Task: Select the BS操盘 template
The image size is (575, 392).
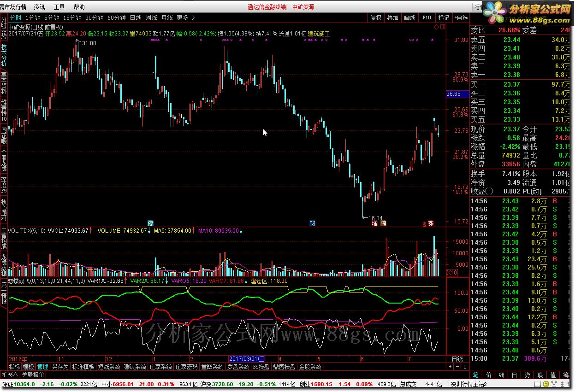Action: pos(261,367)
